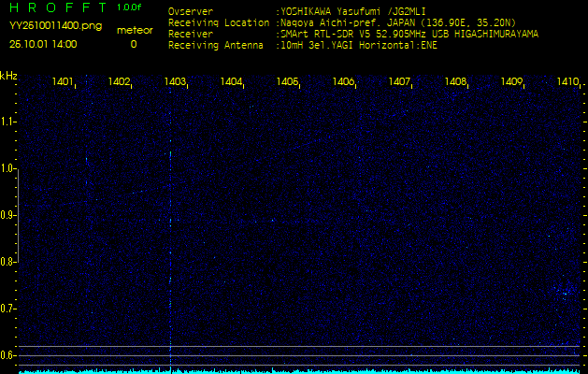The image size is (588, 374).
Task: Click the 1404 time marker
Action: click(231, 81)
